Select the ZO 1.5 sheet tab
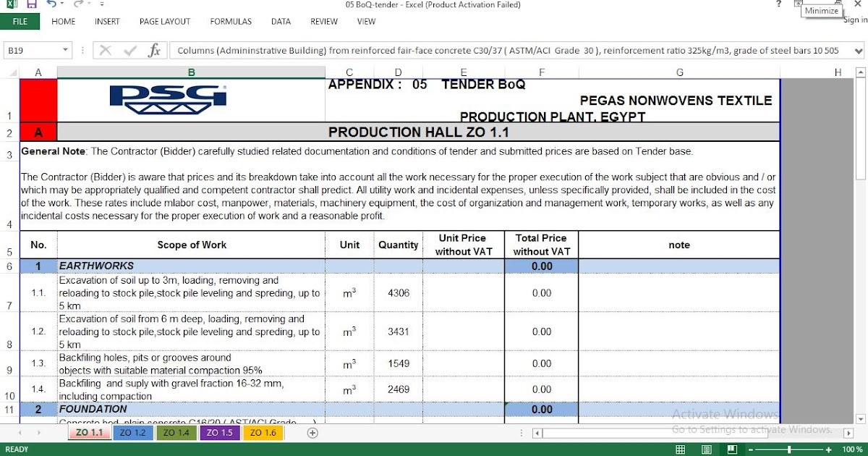The image size is (868, 456). 219,432
